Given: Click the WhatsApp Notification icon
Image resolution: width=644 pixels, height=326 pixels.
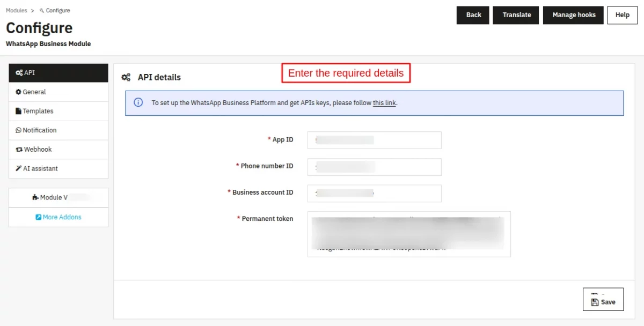Looking at the screenshot, I should point(18,130).
